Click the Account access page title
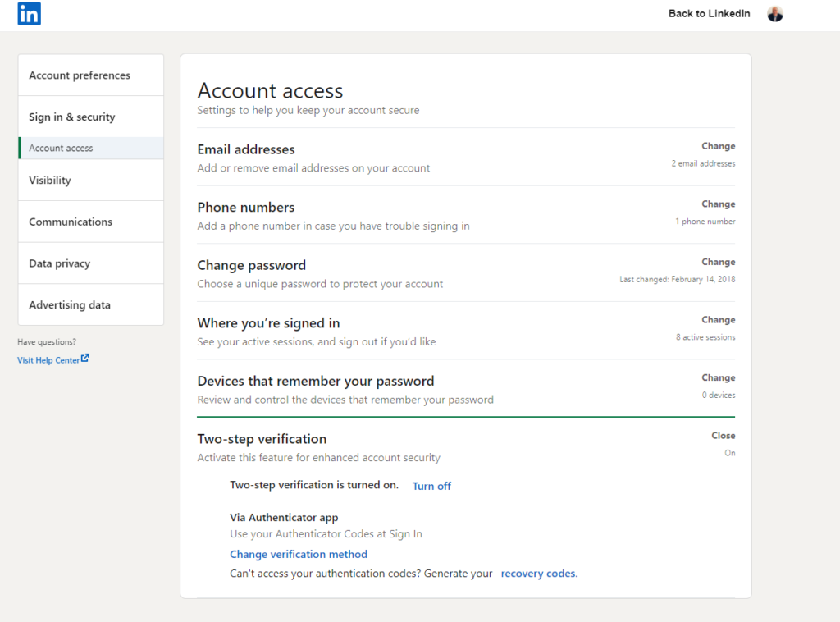Viewport: 840px width, 622px height. pos(270,90)
